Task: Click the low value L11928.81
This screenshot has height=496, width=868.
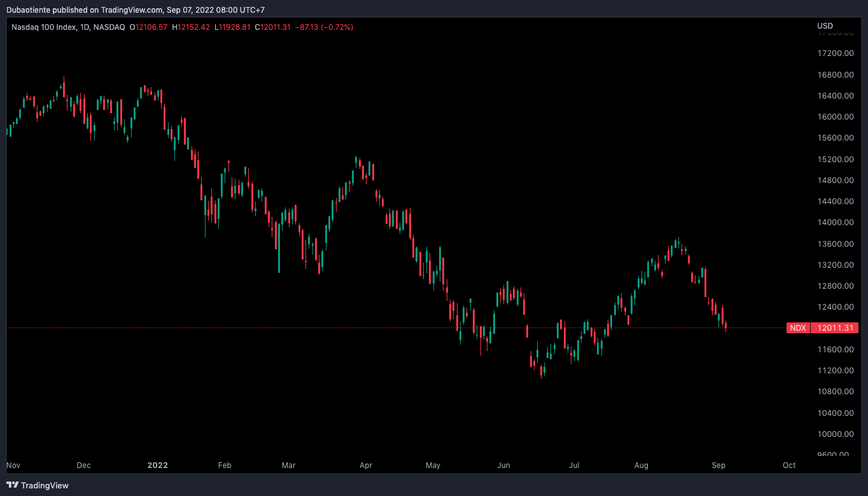Action: click(x=232, y=27)
